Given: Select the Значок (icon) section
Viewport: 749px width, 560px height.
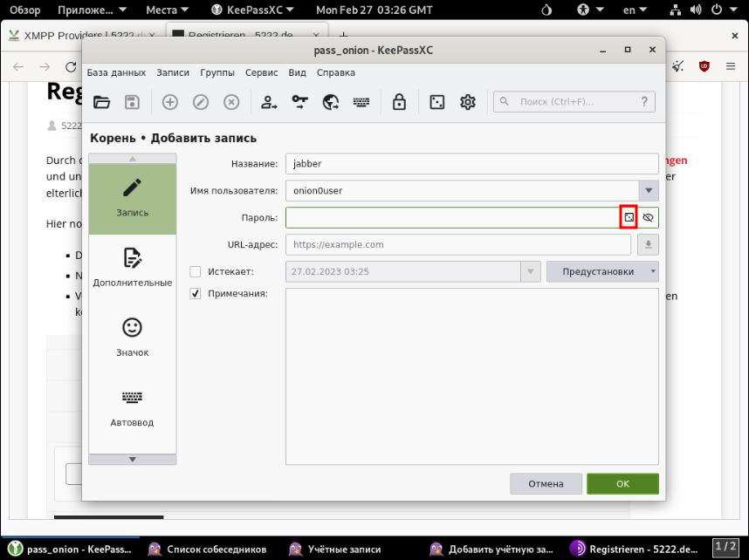Looking at the screenshot, I should 133,336.
